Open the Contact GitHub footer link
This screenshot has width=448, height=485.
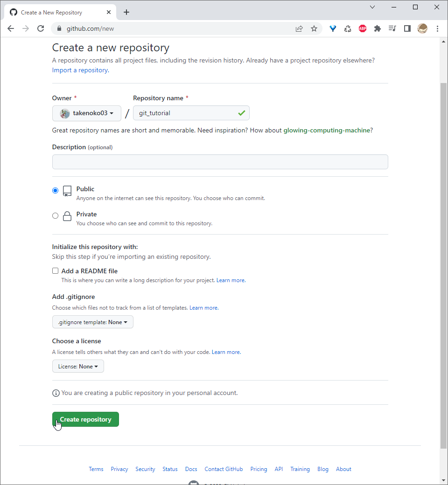pyautogui.click(x=224, y=469)
